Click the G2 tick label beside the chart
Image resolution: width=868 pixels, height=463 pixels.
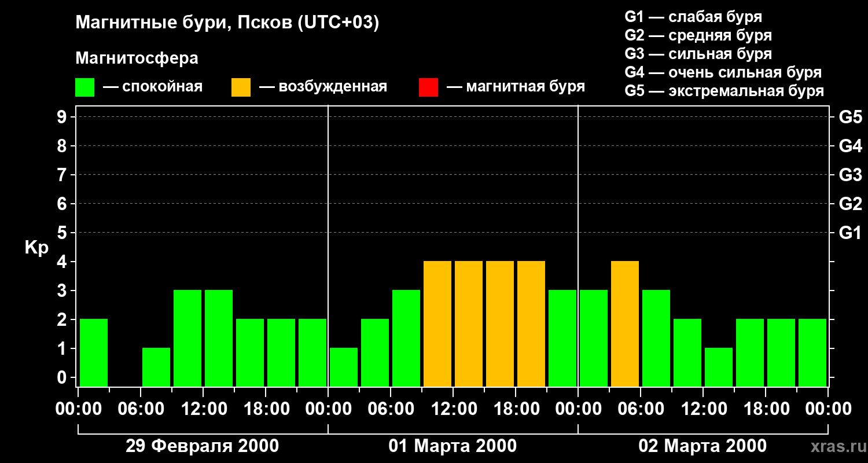(x=851, y=204)
